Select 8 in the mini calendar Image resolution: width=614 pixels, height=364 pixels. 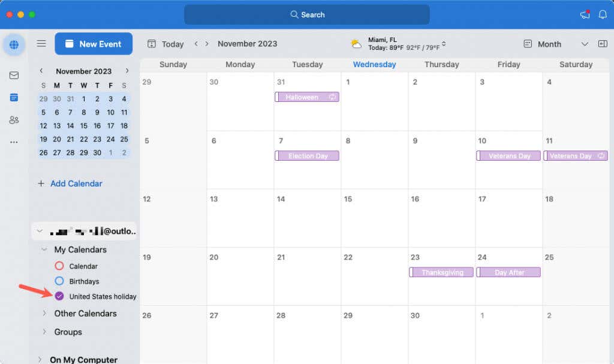84,113
